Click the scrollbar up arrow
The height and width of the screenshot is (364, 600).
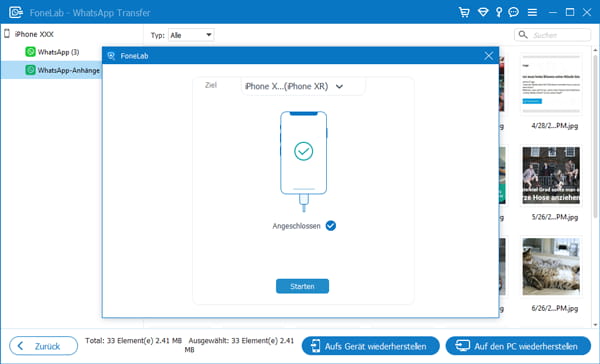(595, 50)
